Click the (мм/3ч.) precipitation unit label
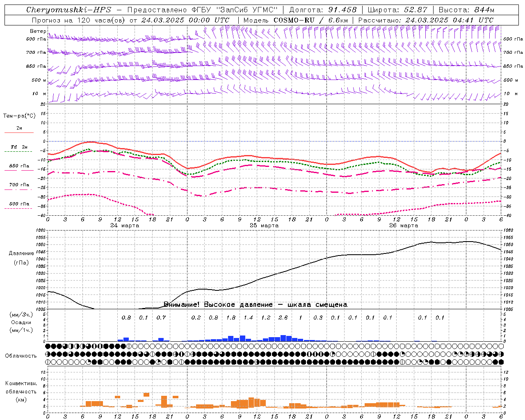525x420 pixels. coord(21,315)
